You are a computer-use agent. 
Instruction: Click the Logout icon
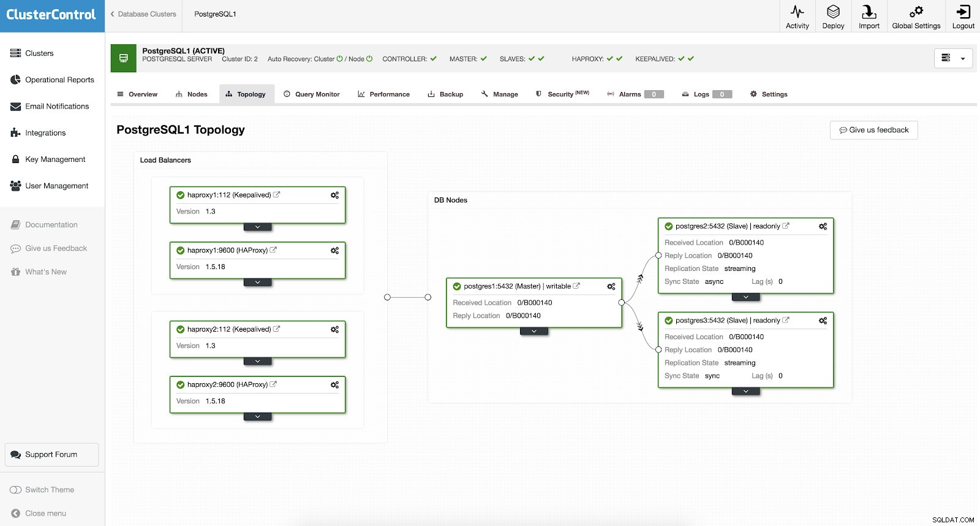coord(963,12)
